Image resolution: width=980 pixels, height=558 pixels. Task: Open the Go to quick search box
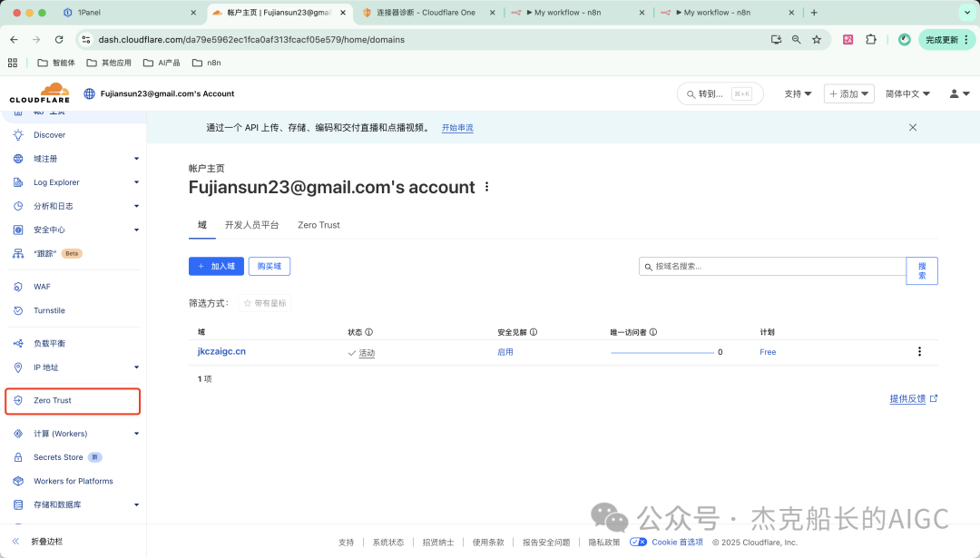tap(720, 93)
